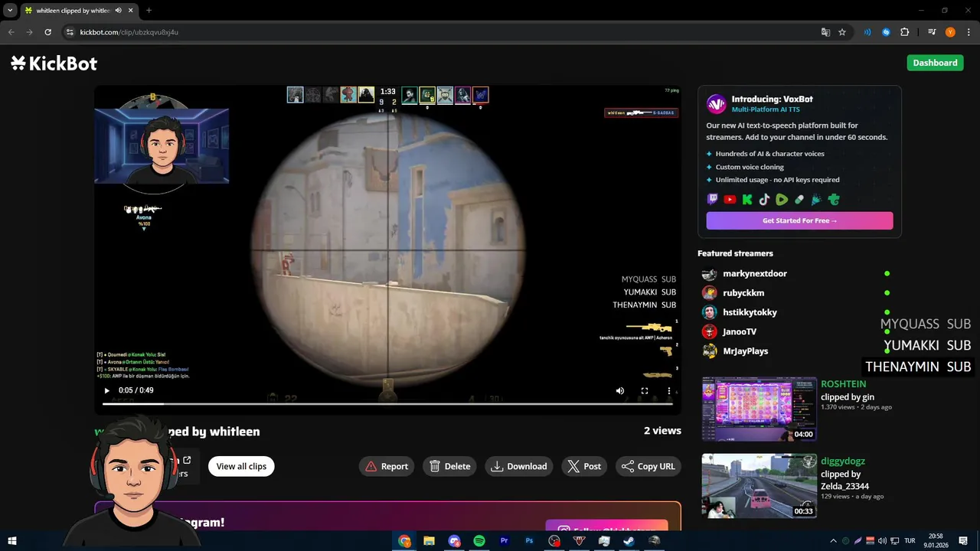Click the VoxBot logo icon

(x=716, y=103)
